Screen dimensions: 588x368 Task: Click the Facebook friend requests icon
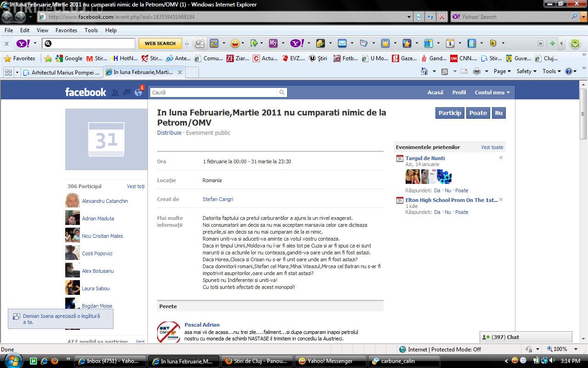point(115,92)
